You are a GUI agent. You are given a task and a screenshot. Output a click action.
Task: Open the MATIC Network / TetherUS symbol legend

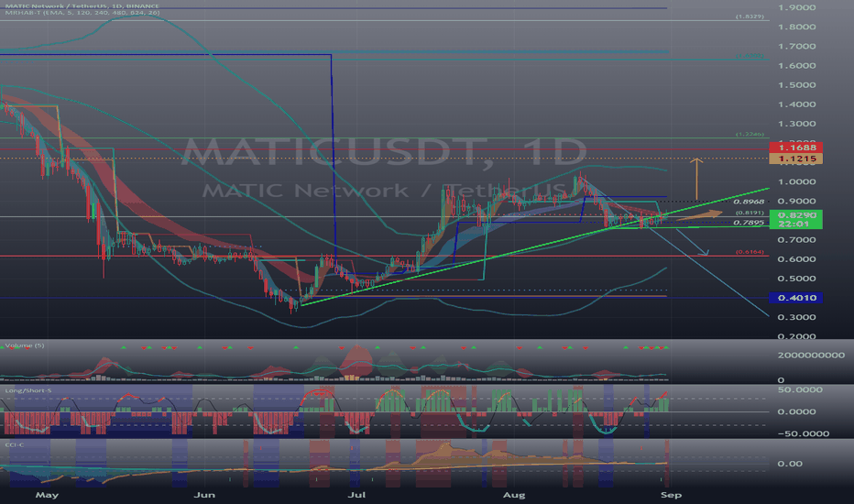[82, 6]
